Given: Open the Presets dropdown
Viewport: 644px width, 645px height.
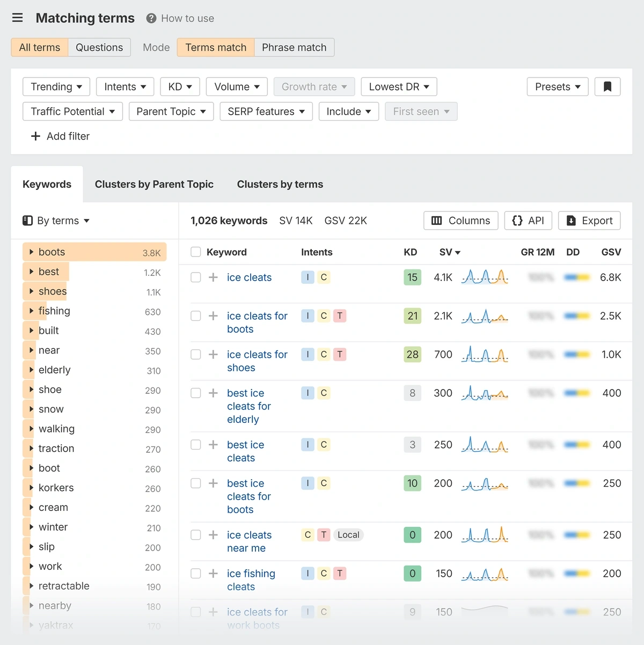Looking at the screenshot, I should (x=558, y=86).
